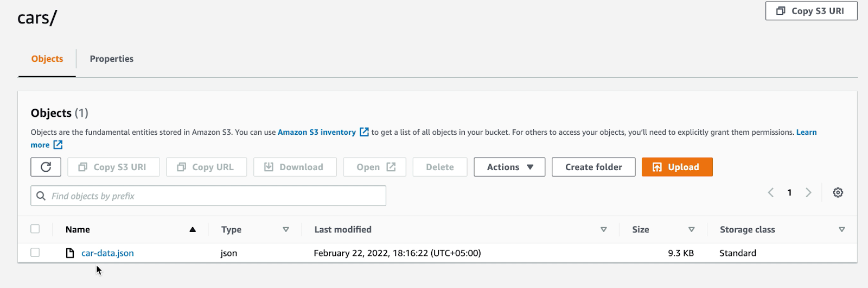Image resolution: width=868 pixels, height=288 pixels.
Task: Click external link icon after Learn more
Action: 58,145
